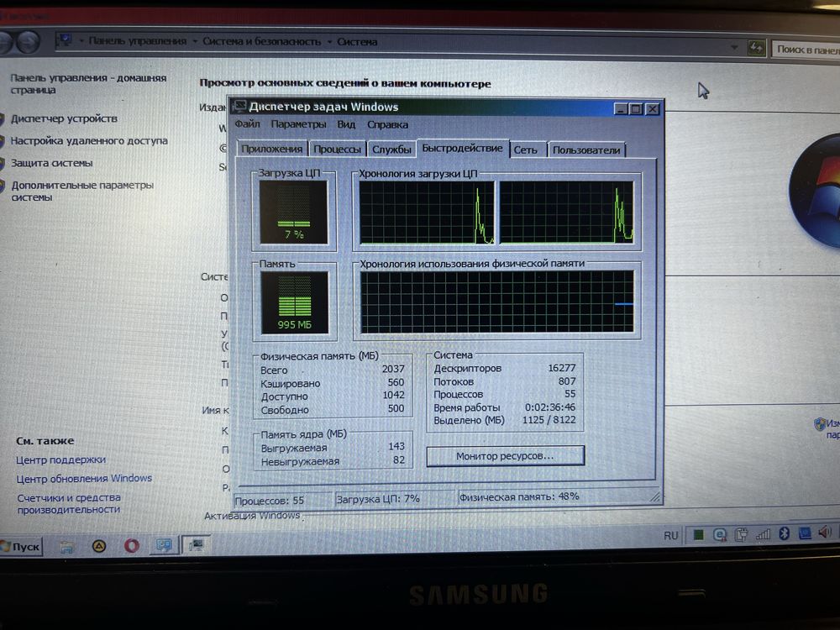Screen dimensions: 840x630
Task: Click the Дескрипторов 16277 value
Action: [561, 368]
